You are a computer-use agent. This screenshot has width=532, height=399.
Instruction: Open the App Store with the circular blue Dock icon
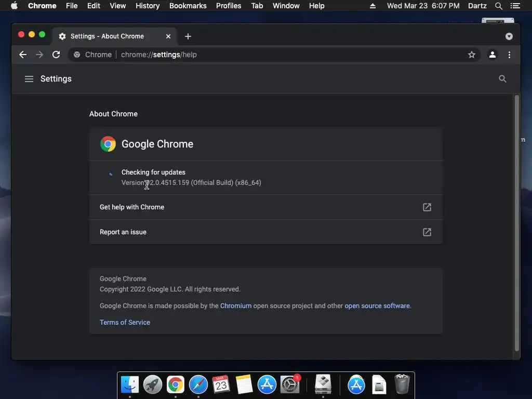[267, 384]
